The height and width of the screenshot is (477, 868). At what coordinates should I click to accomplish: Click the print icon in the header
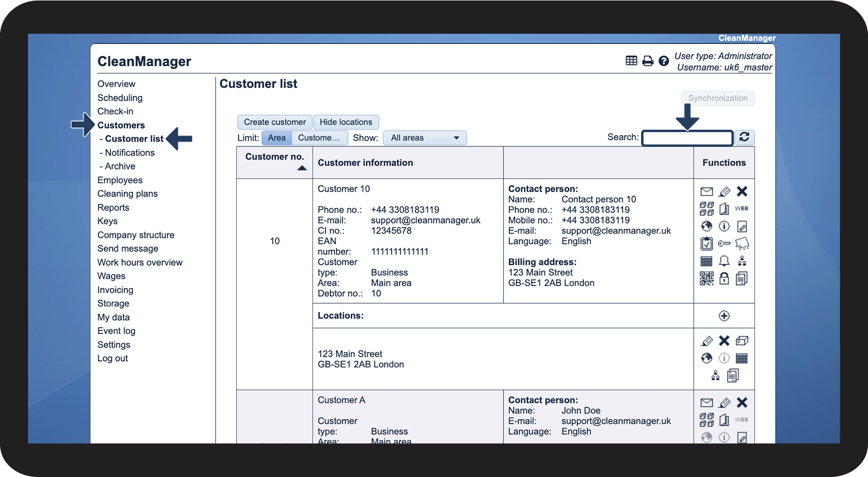click(648, 61)
